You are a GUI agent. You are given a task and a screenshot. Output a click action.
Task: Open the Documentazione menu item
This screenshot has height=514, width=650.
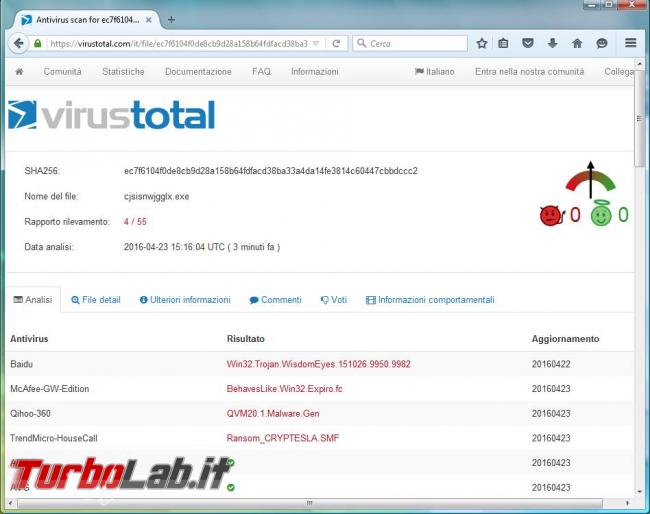point(198,72)
